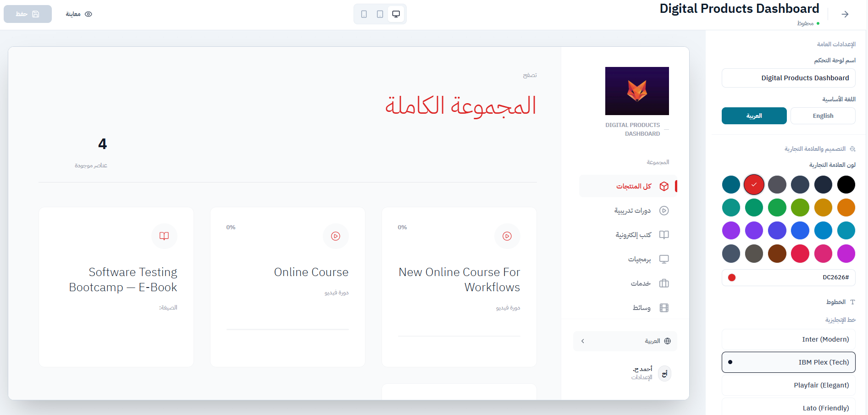
Task: Click the user avatar أج in the sidebar
Action: point(664,374)
